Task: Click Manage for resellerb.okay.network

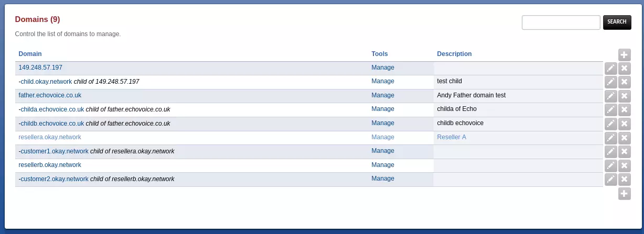Action: [383, 165]
